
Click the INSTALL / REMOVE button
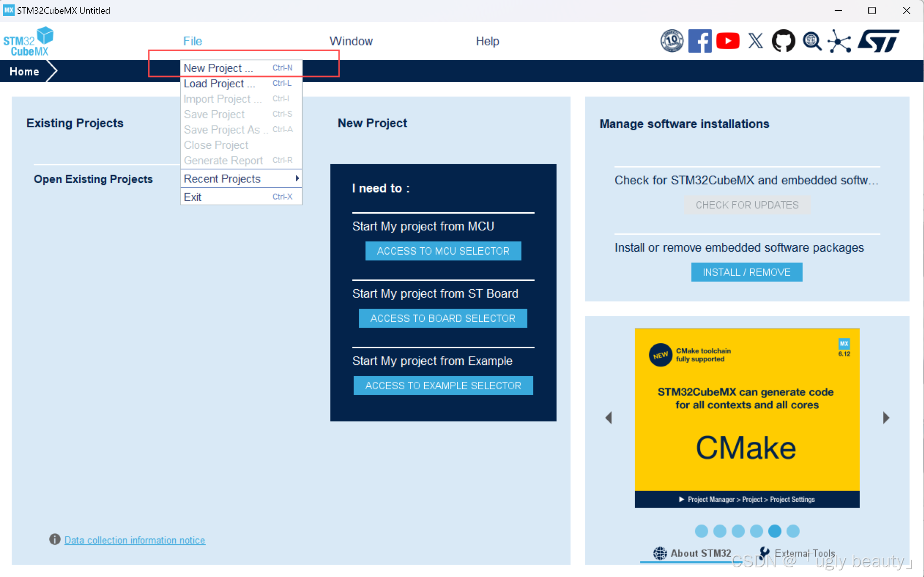tap(746, 272)
